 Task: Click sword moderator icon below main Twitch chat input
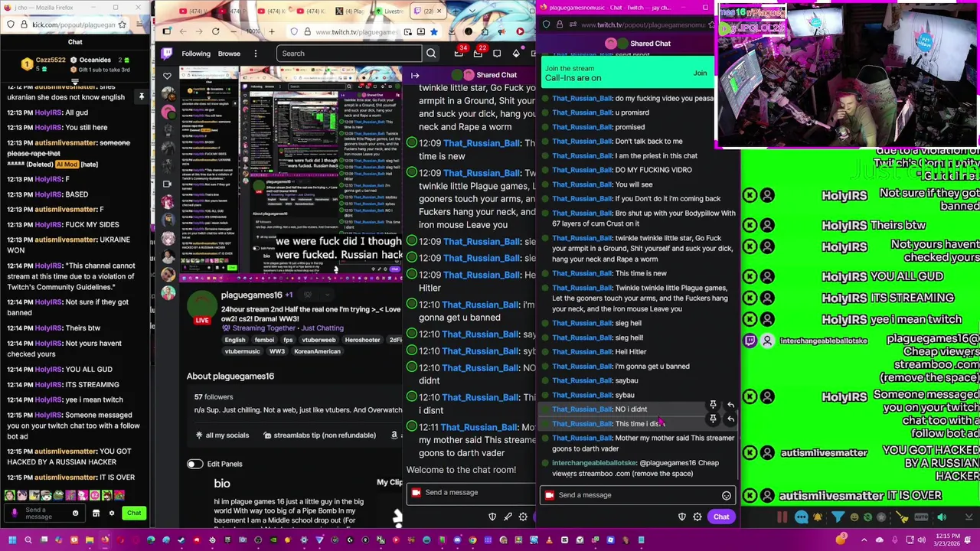click(x=508, y=517)
